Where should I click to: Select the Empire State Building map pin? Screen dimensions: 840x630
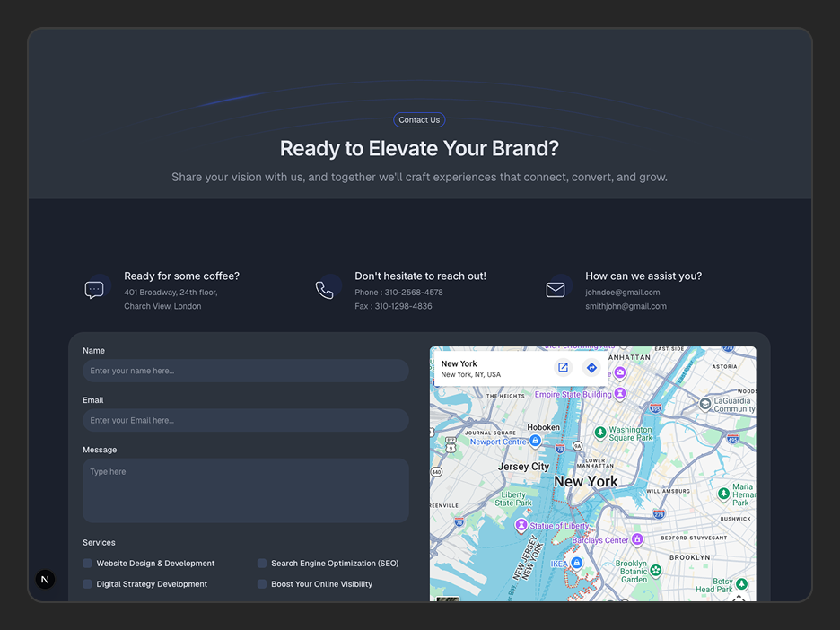(x=620, y=394)
